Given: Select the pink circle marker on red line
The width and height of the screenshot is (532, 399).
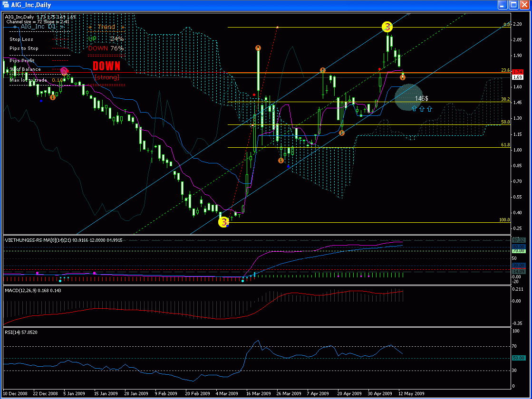Looking at the screenshot, I should (65, 71).
